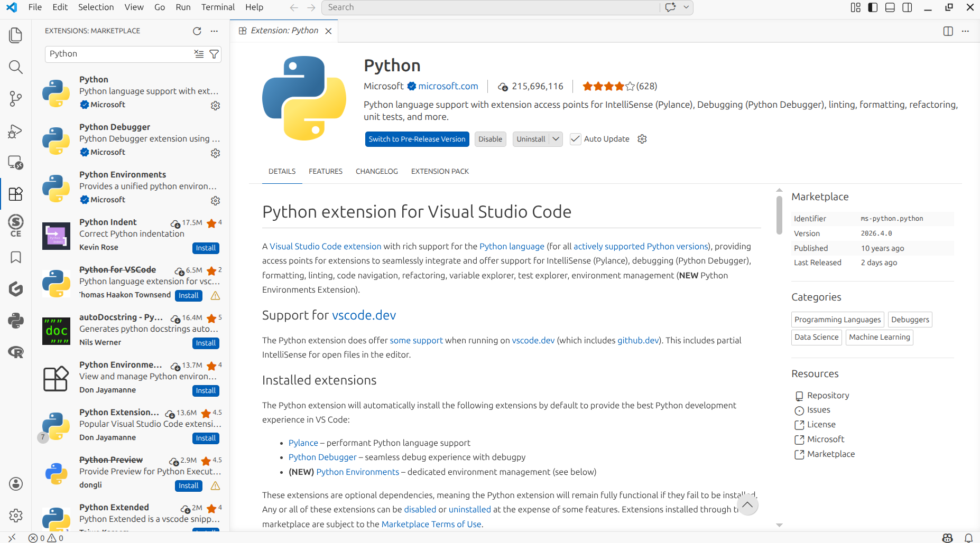
Task: Open the Search view in activity bar
Action: pyautogui.click(x=16, y=67)
